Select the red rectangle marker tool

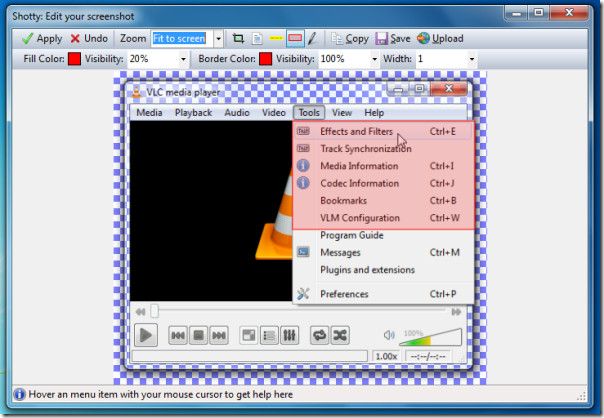(295, 39)
